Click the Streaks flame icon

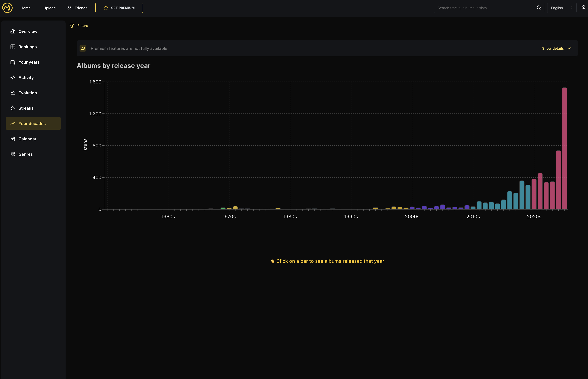tap(13, 108)
